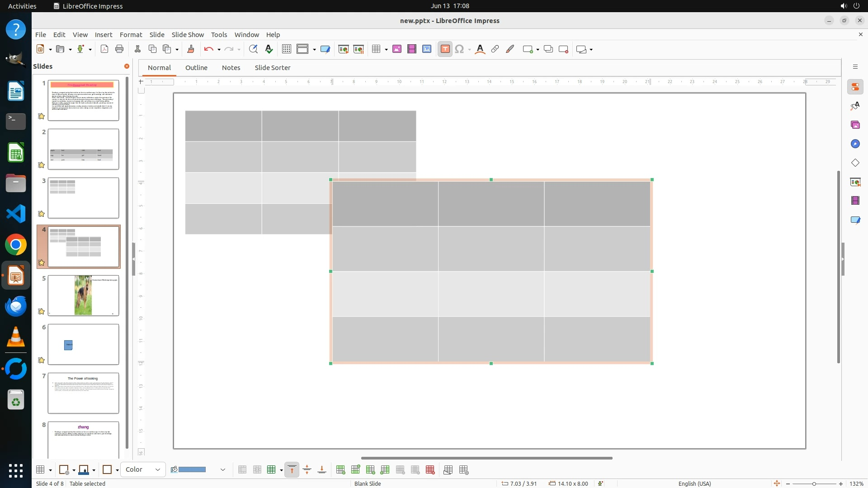Click the Delete Table icon
Screen dimensions: 868x488
(430, 470)
